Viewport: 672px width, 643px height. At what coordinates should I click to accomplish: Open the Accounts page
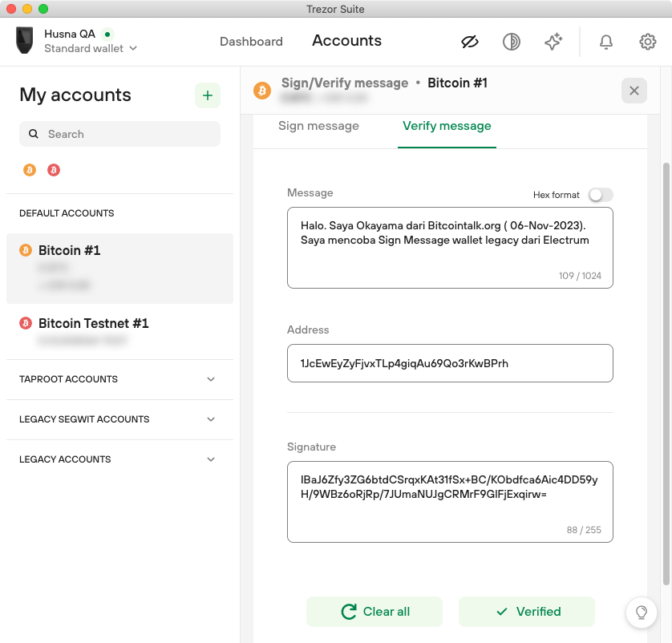[346, 41]
